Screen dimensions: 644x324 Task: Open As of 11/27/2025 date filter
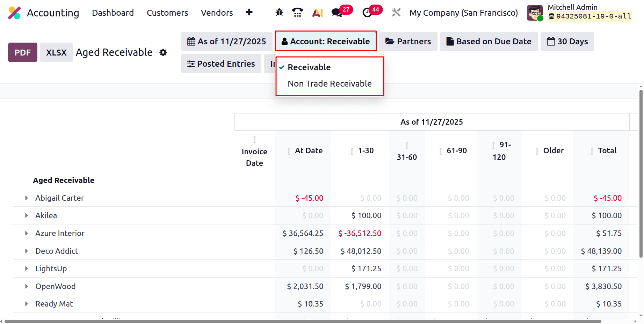point(226,42)
